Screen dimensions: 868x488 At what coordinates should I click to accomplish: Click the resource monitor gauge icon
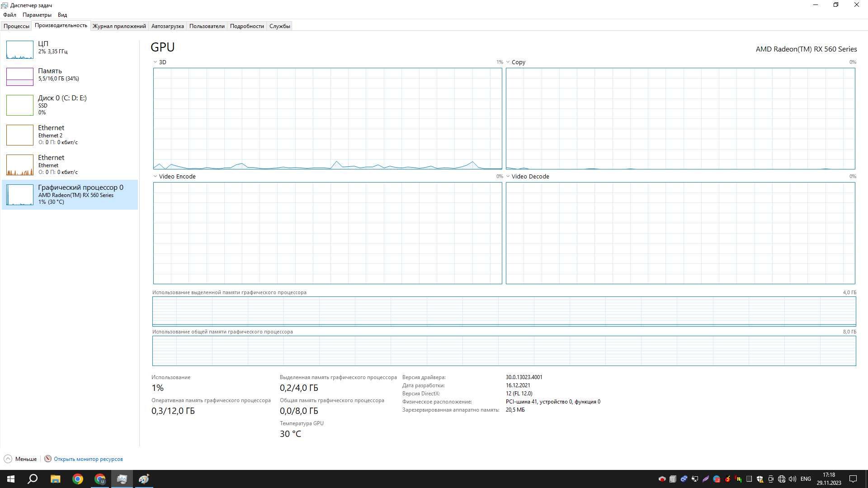tap(48, 459)
